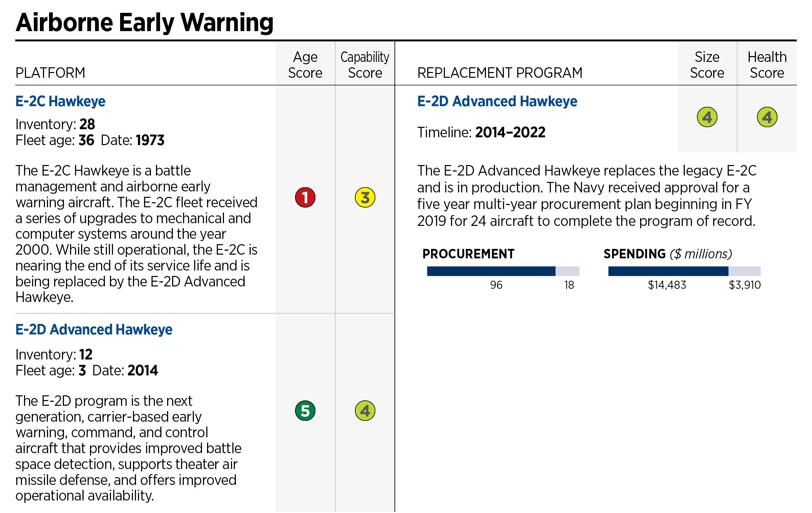Select the Health Score column header

(767, 65)
